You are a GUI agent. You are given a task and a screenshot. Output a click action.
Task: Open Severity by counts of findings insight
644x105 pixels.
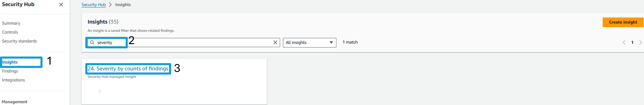pyautogui.click(x=128, y=69)
